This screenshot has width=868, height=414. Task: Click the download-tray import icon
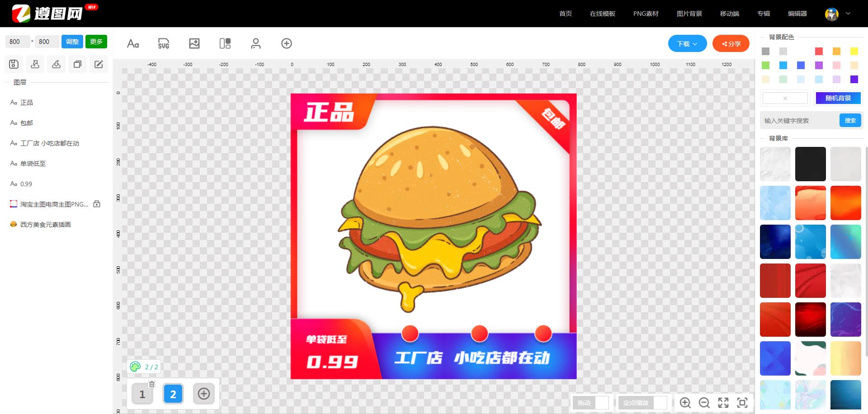click(x=56, y=64)
